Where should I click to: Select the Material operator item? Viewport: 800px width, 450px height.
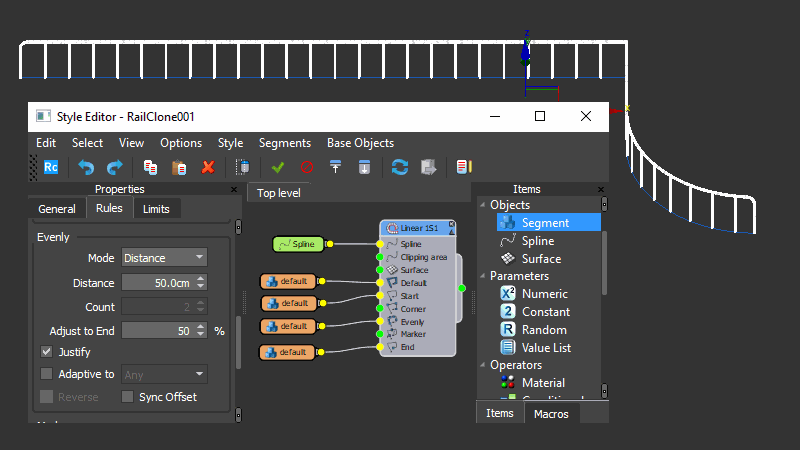[543, 383]
